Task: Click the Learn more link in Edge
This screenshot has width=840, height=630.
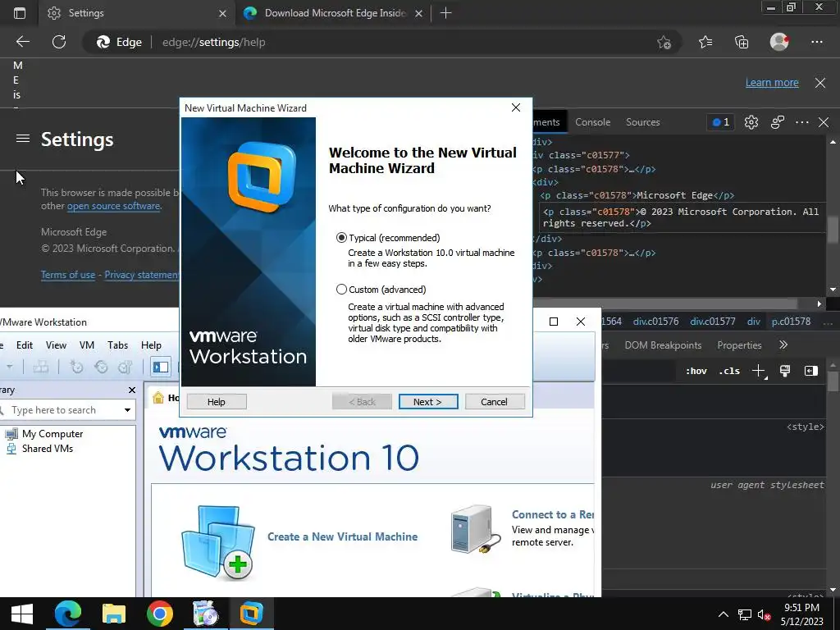Action: click(772, 83)
